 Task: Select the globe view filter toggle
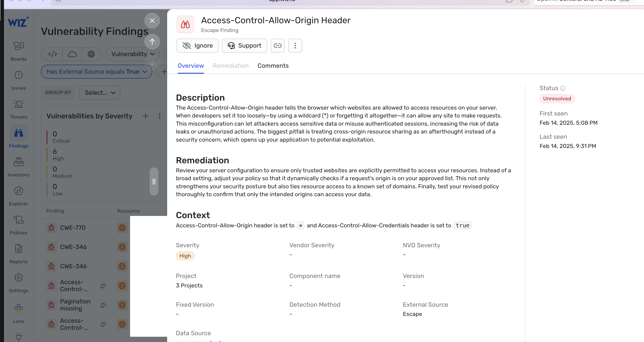[91, 54]
